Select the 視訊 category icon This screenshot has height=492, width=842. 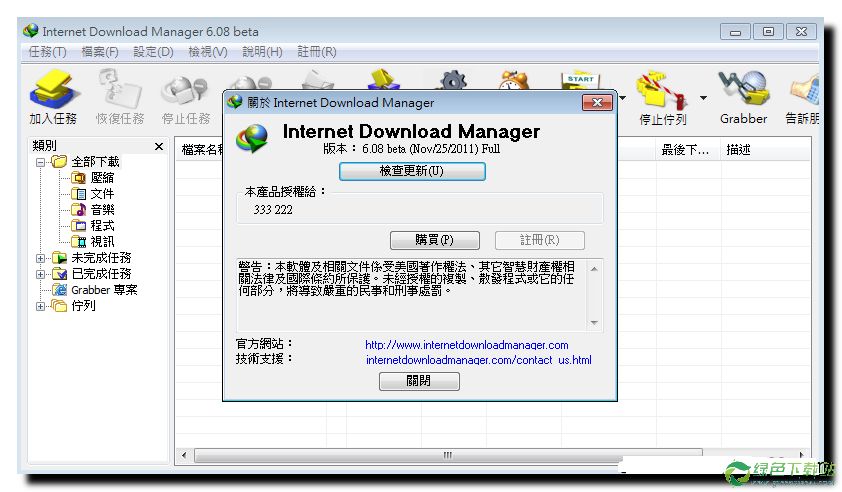[x=78, y=242]
